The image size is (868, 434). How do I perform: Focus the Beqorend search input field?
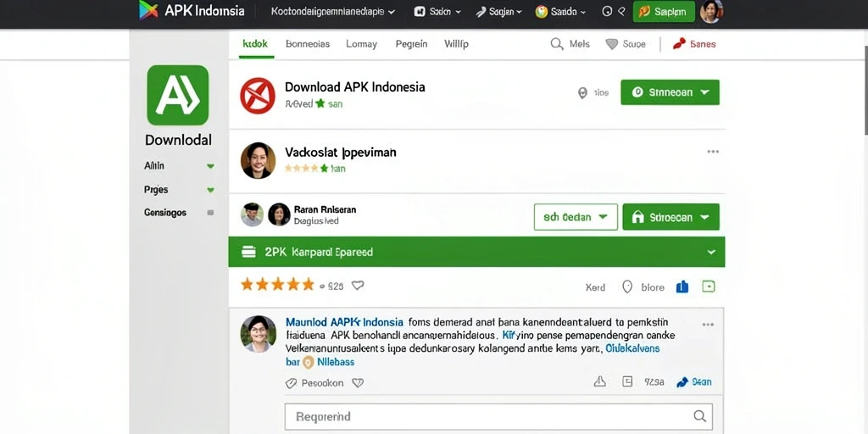(498, 416)
